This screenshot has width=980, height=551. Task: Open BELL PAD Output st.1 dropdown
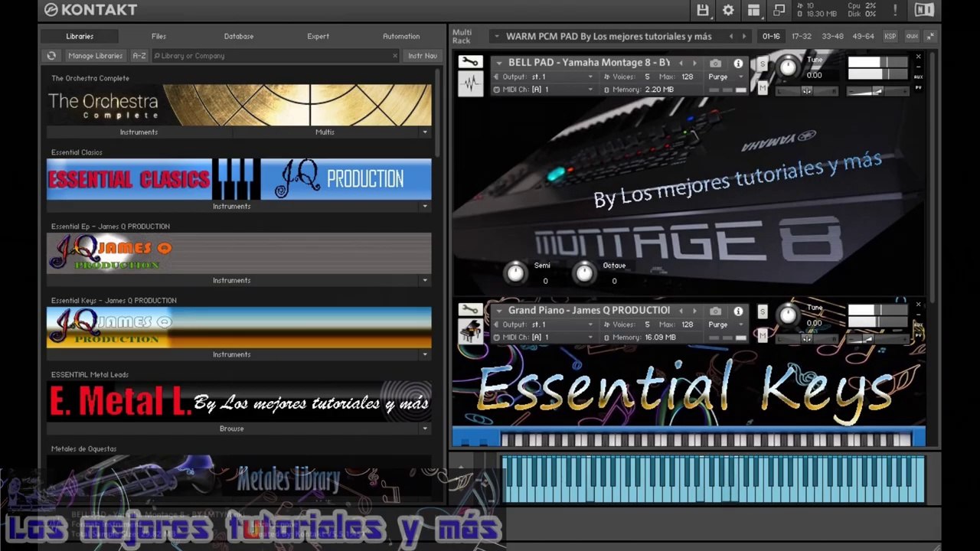click(x=590, y=77)
